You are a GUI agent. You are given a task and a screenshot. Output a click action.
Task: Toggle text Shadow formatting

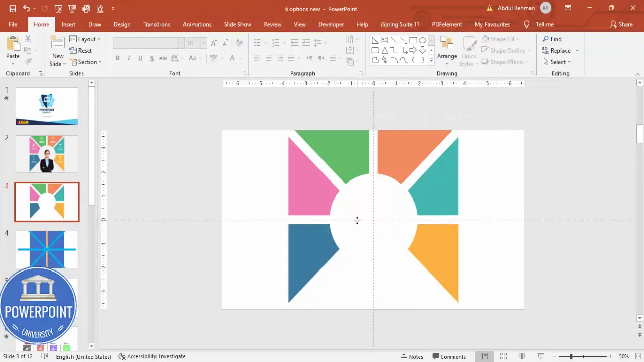pyautogui.click(x=151, y=58)
